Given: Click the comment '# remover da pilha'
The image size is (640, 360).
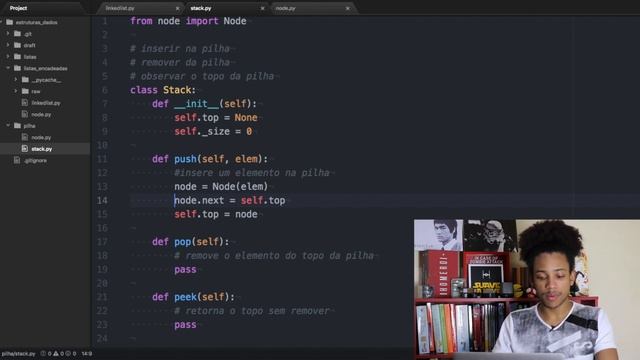Looking at the screenshot, I should 180,62.
